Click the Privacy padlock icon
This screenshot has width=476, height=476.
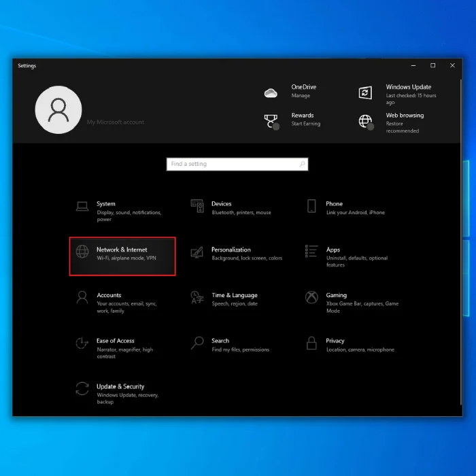(311, 343)
